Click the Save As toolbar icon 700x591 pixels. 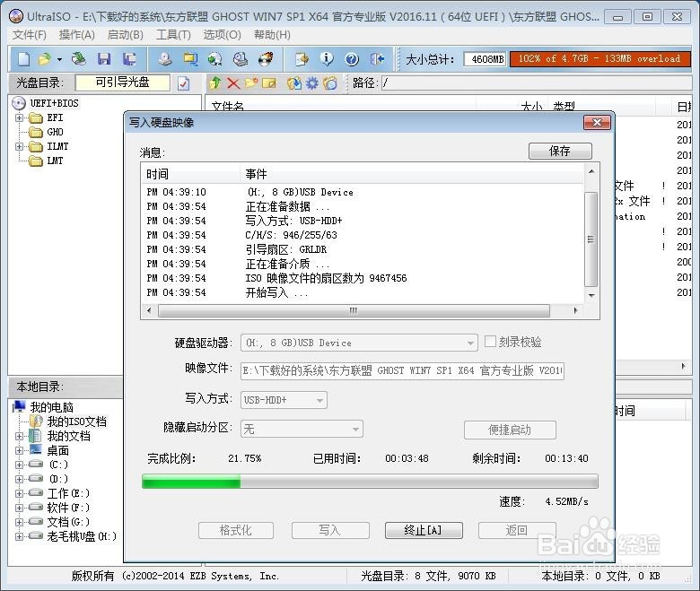[129, 59]
